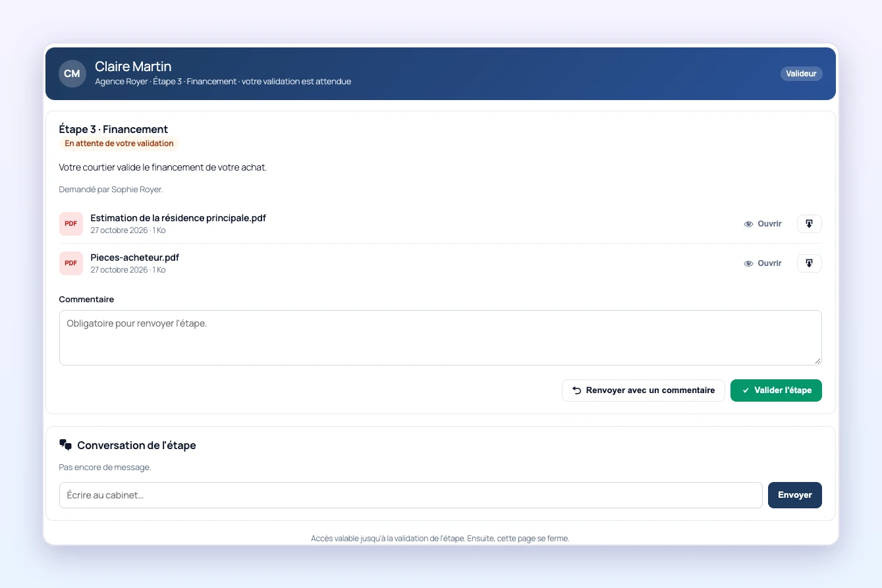Click the 'Étape 3 · Financement' heading
This screenshot has width=882, height=588.
[x=113, y=129]
